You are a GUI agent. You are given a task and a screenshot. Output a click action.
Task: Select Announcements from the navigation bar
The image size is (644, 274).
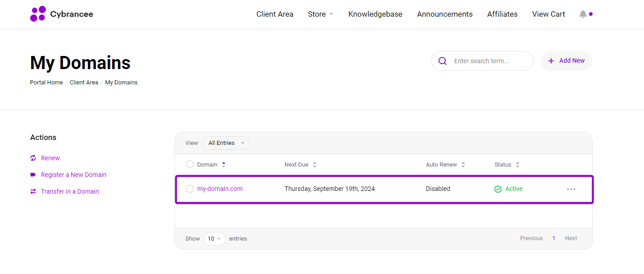click(x=444, y=14)
